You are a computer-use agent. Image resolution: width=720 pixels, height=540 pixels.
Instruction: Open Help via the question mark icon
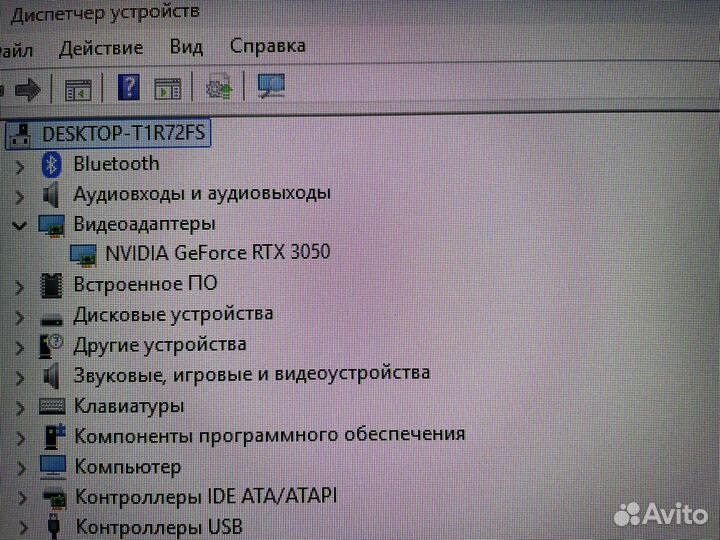[x=129, y=87]
